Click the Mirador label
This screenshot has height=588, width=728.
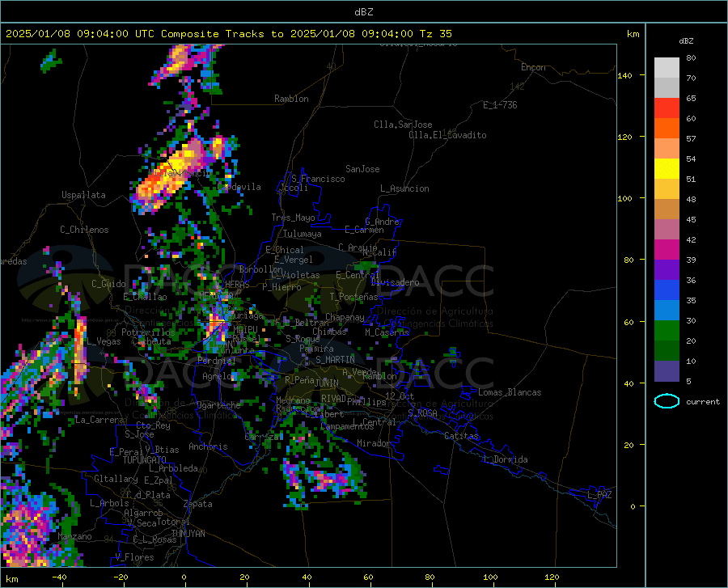click(x=374, y=443)
